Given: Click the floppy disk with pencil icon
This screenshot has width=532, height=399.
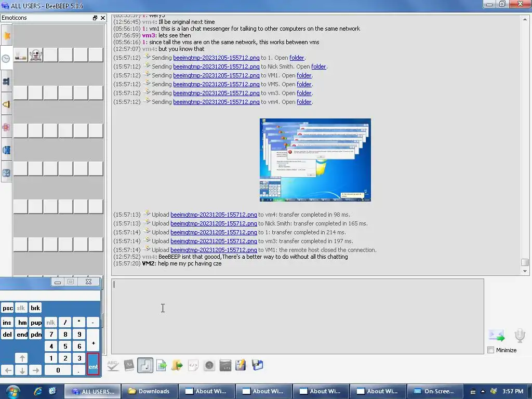Looking at the screenshot, I should click(x=241, y=365).
